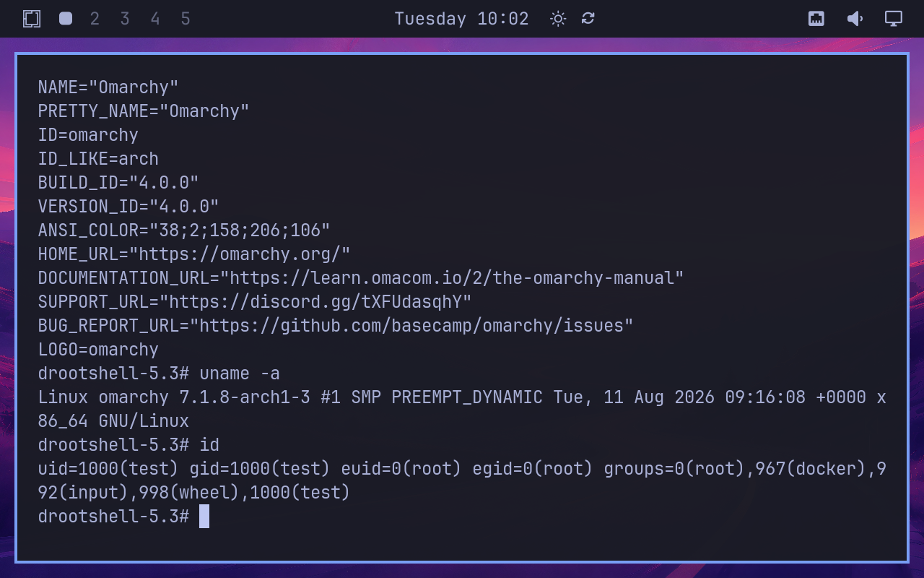
Task: Click the circular-arrows update icon
Action: coord(588,18)
